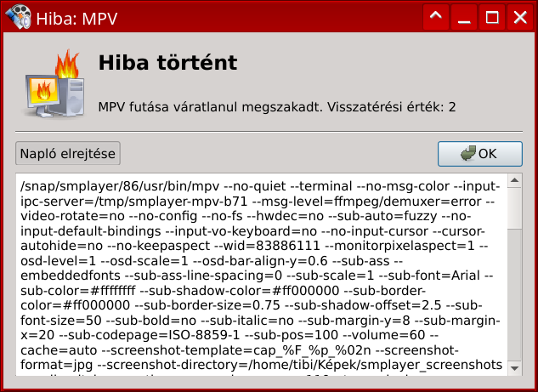Click '--sub-border-size=0.75' in the log
Screen dimensions: 538x392
click(x=207, y=305)
